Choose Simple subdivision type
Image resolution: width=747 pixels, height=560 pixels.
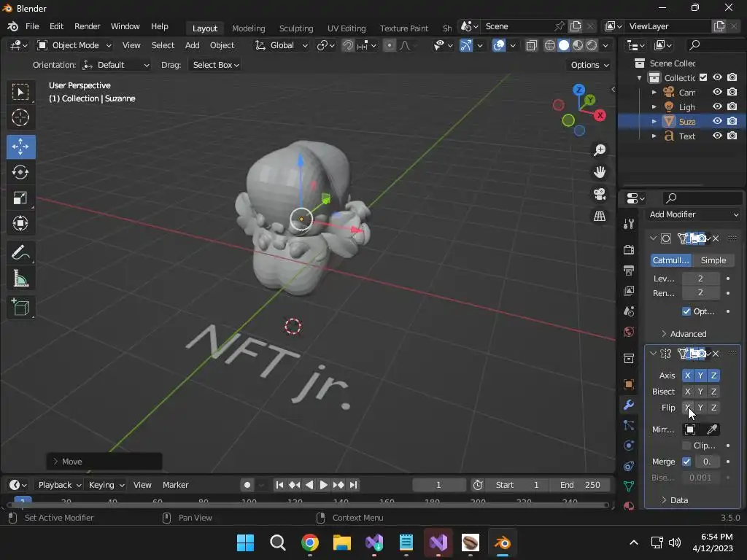pyautogui.click(x=713, y=260)
